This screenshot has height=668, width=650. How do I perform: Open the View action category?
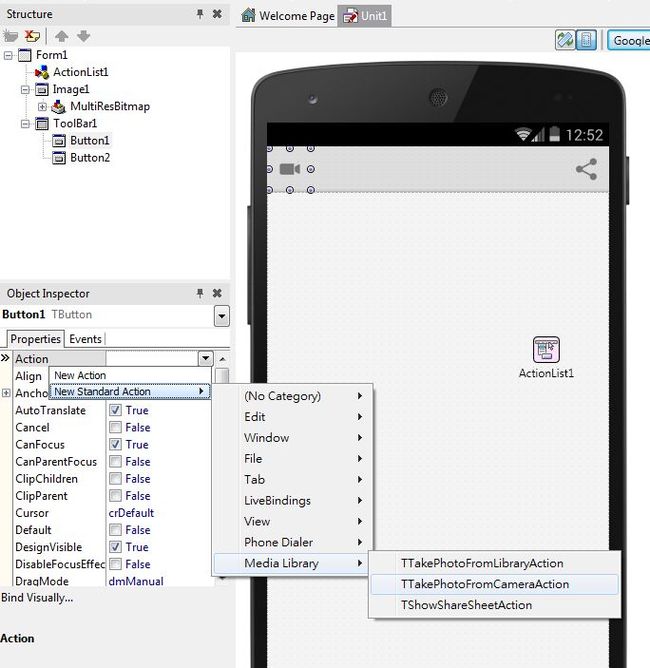(292, 521)
